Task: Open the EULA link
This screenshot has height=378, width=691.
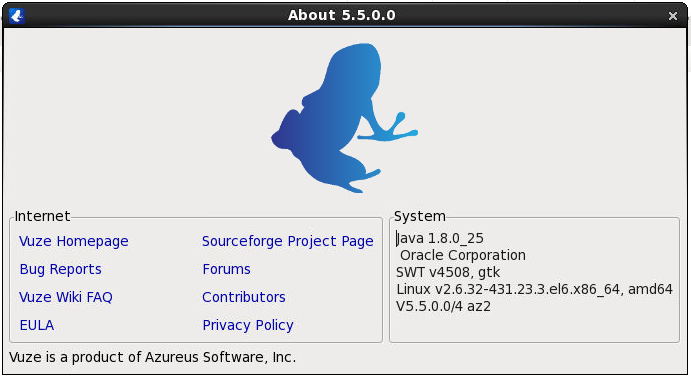Action: coord(37,325)
